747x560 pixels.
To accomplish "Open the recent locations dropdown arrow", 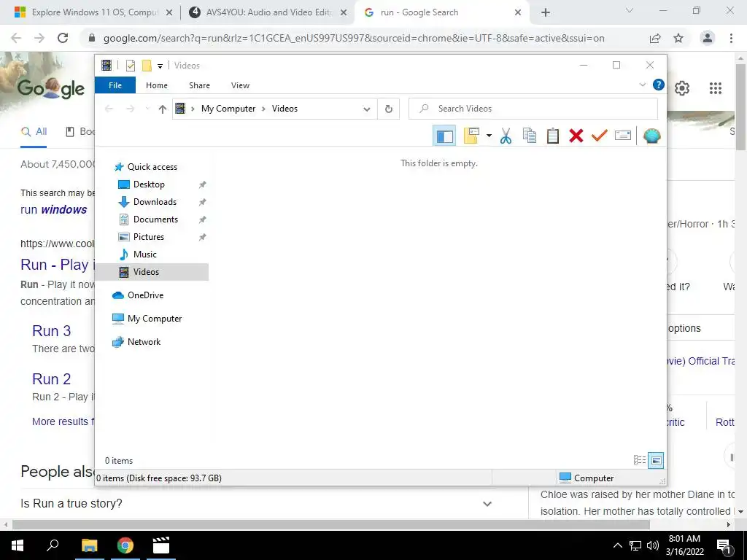I will tap(147, 109).
